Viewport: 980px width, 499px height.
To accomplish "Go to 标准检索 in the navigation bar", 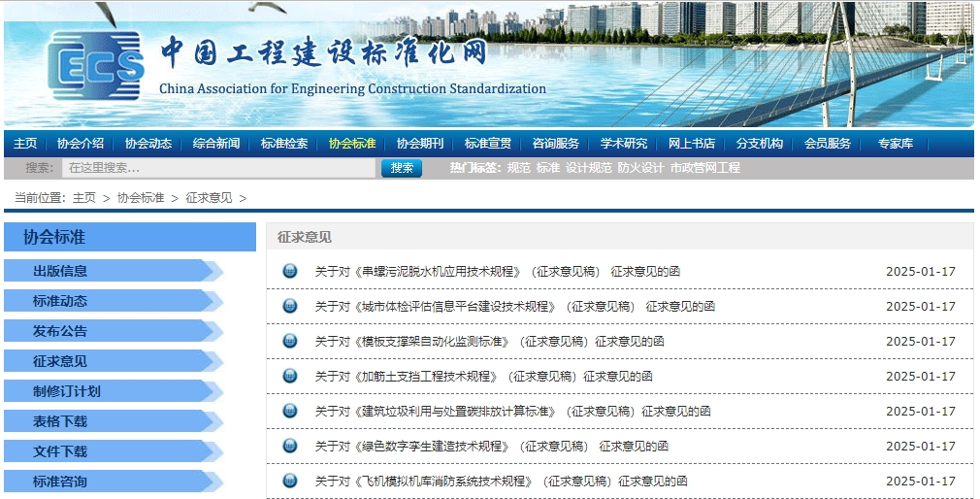I will click(283, 144).
